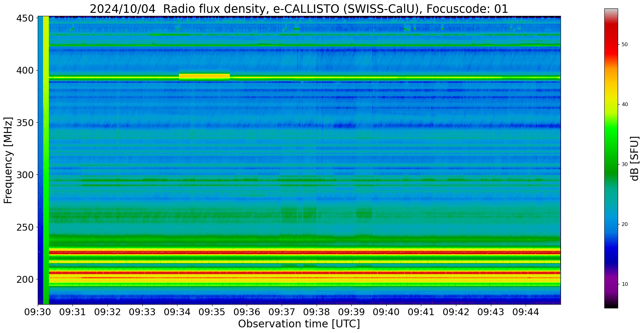Click the colorbar tick label 40
Image resolution: width=644 pixels, height=333 pixels.
[x=625, y=105]
